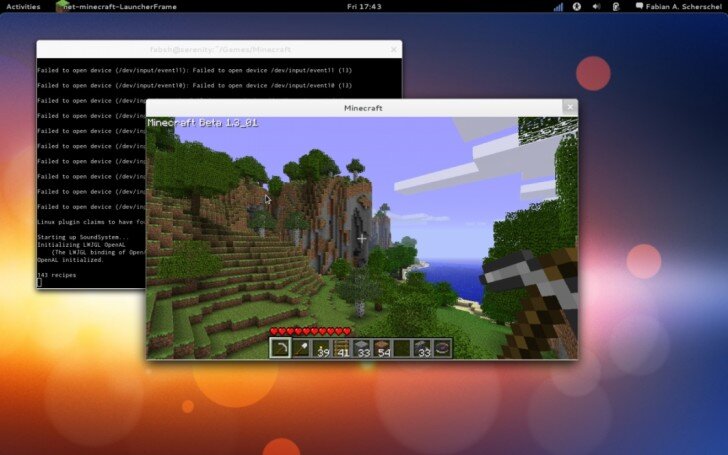Select the ladder slot showing 41
The height and width of the screenshot is (455, 728).
tap(341, 348)
